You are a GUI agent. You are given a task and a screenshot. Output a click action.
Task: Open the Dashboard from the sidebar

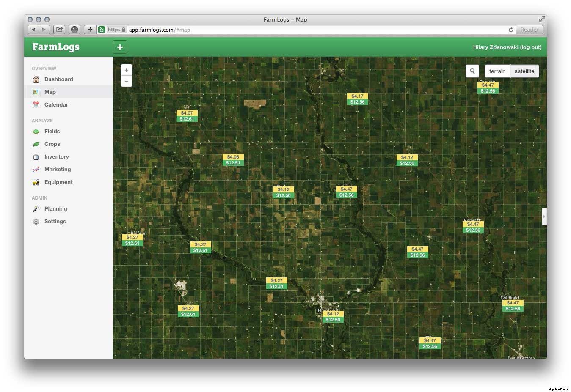click(x=36, y=79)
